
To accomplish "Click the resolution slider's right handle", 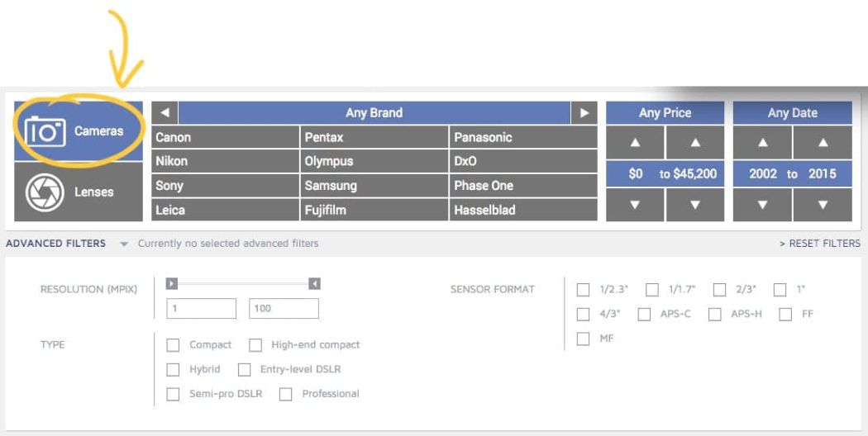I will [314, 284].
